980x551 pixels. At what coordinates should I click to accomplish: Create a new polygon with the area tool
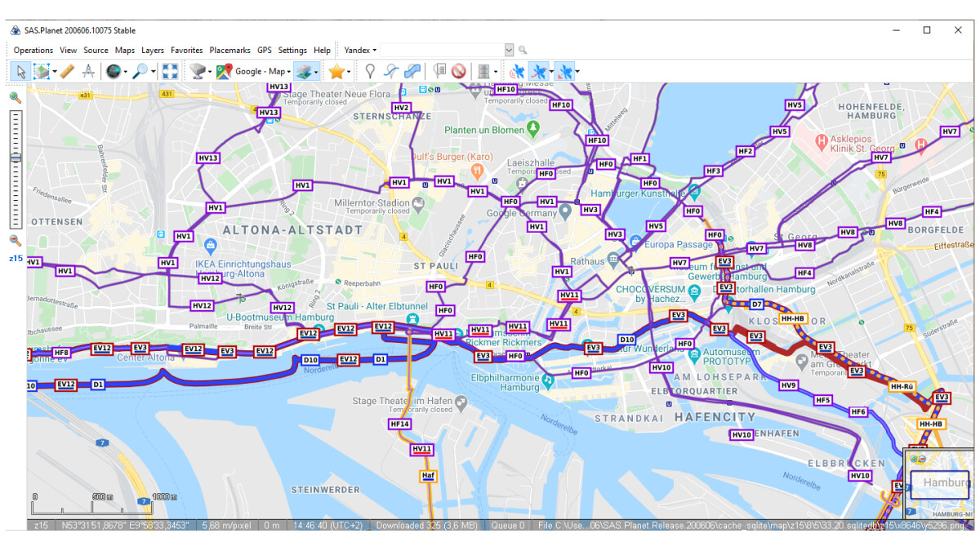click(412, 71)
